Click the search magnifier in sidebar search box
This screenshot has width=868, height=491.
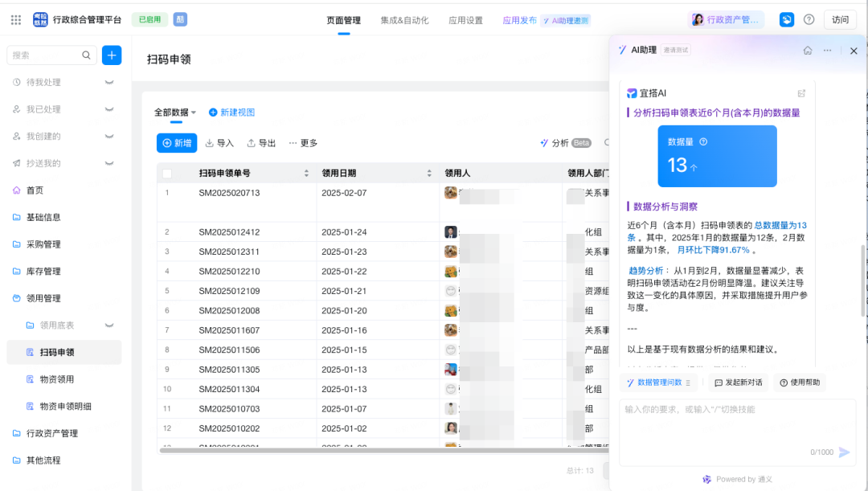tap(86, 55)
